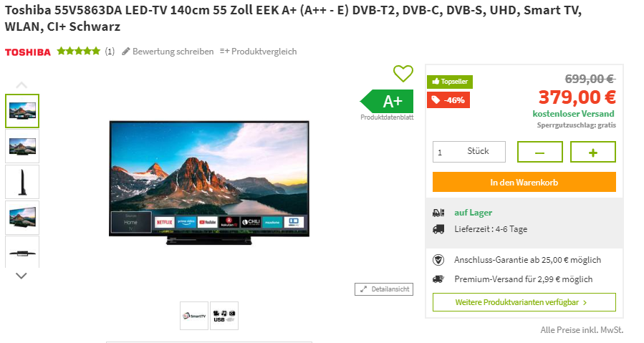The width and height of the screenshot is (644, 343).
Task: Click the SmartTV feature icon
Action: tap(194, 316)
